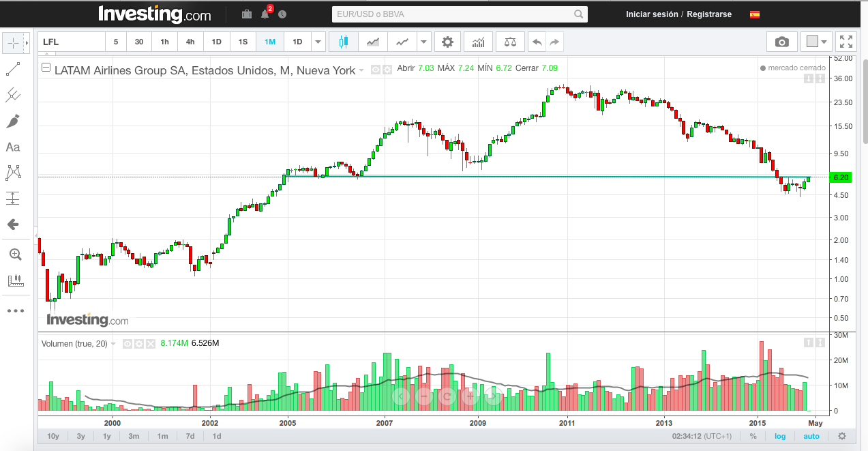Switch to the 30-minute interval
Screen dimensions: 868x451
click(x=139, y=42)
